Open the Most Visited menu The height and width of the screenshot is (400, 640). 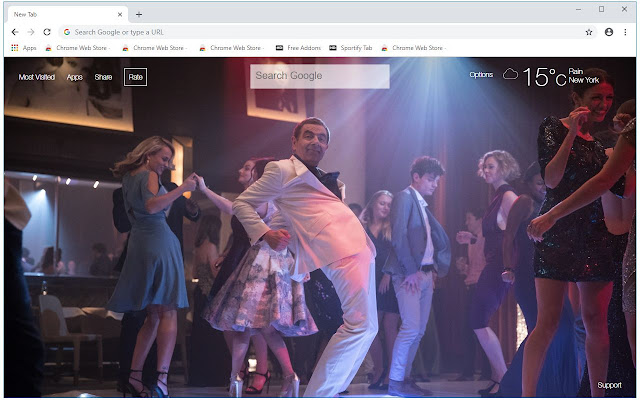(x=37, y=77)
